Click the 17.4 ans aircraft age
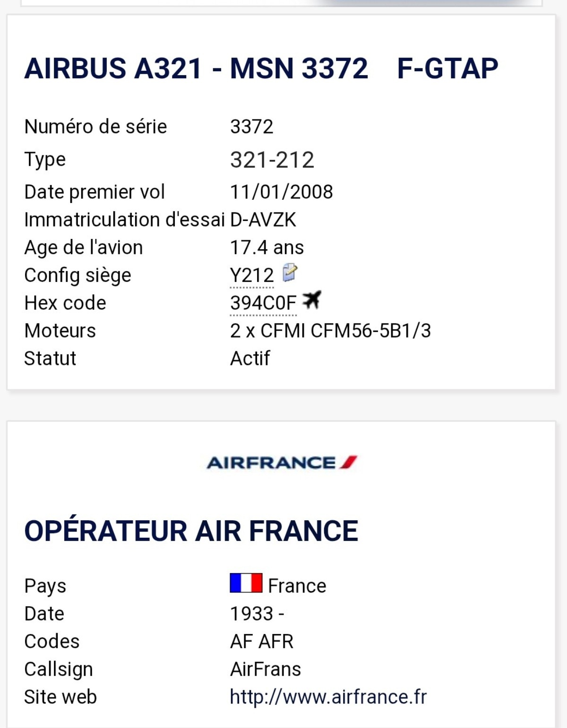Screen dimensions: 567x728 [x=267, y=248]
